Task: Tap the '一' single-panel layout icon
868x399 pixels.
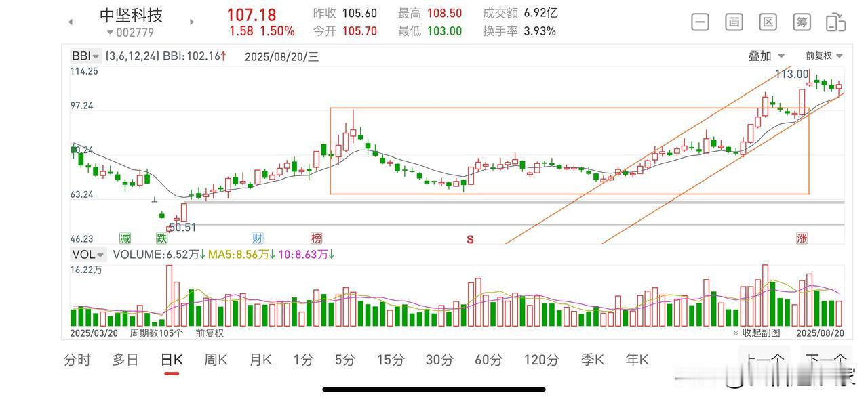Action: 701,22
